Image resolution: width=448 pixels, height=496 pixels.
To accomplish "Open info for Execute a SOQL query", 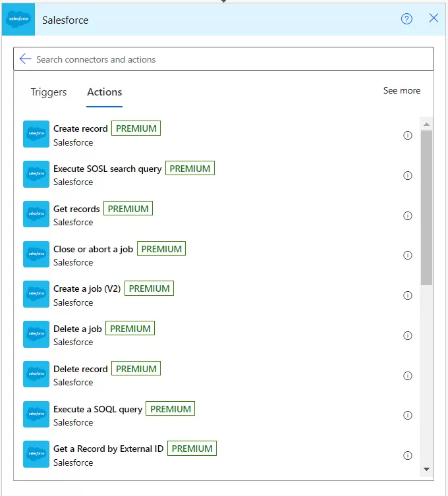I will (407, 416).
